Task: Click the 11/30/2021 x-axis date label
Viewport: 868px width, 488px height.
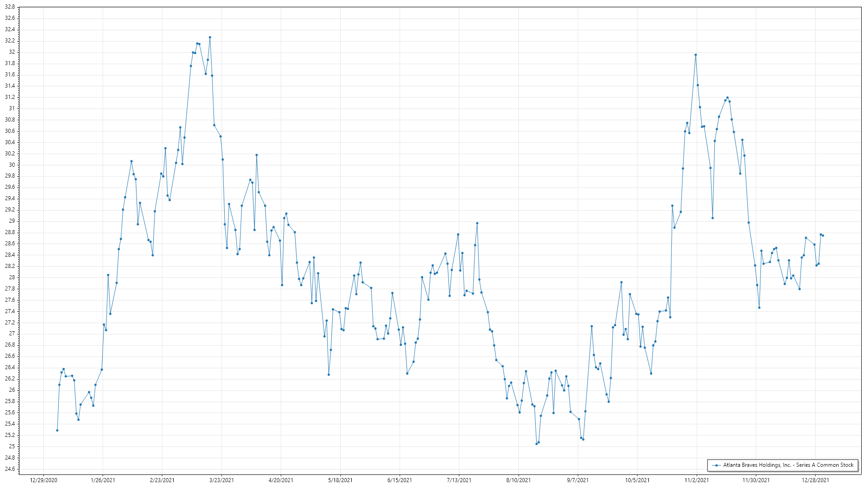Action: [756, 480]
